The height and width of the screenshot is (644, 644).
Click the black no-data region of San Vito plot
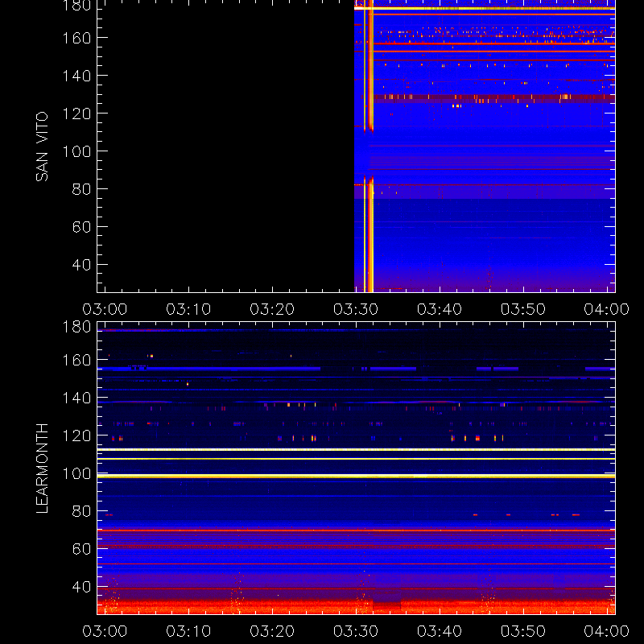tap(225, 146)
